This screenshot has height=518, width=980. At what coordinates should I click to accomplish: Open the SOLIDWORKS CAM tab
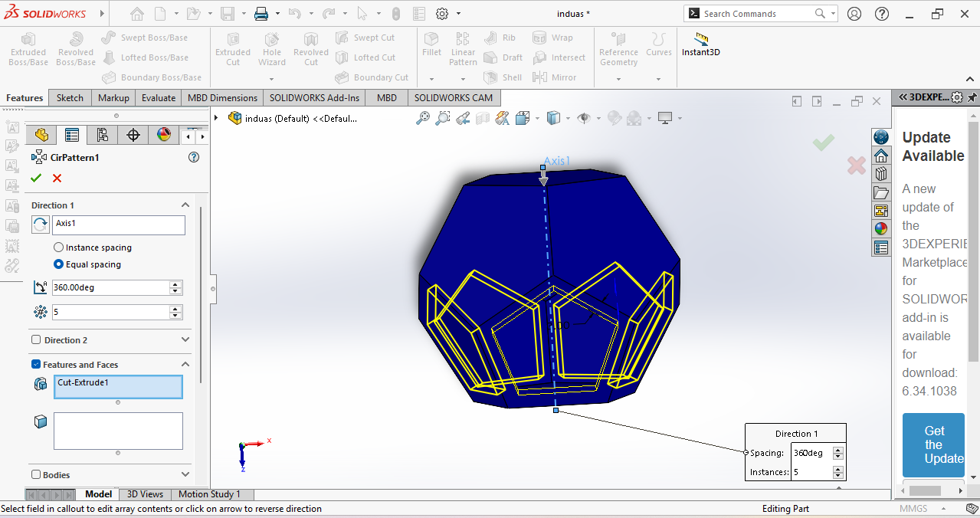tap(454, 97)
